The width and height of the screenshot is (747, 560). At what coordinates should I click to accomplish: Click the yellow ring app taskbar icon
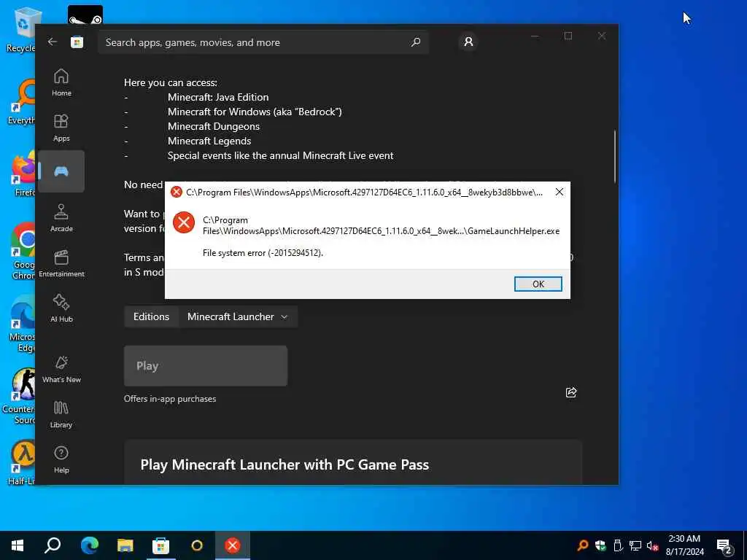tap(197, 545)
